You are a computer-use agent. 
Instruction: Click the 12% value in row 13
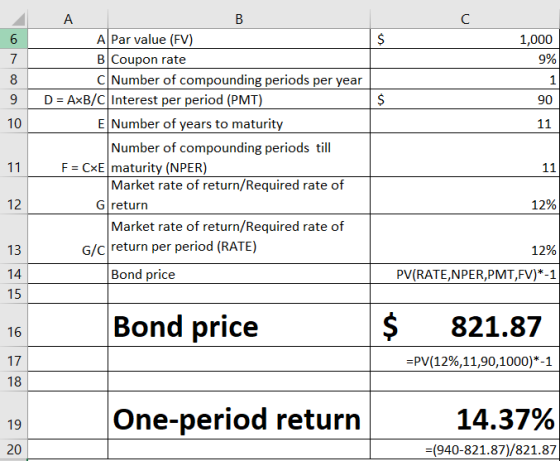[465, 239]
